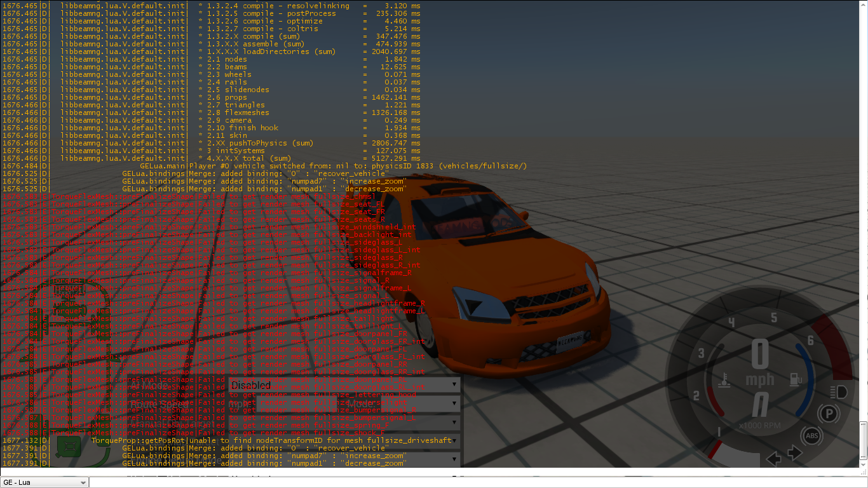
Task: Click the 'fullsize_lettering_hood' error line
Action: click(x=209, y=395)
